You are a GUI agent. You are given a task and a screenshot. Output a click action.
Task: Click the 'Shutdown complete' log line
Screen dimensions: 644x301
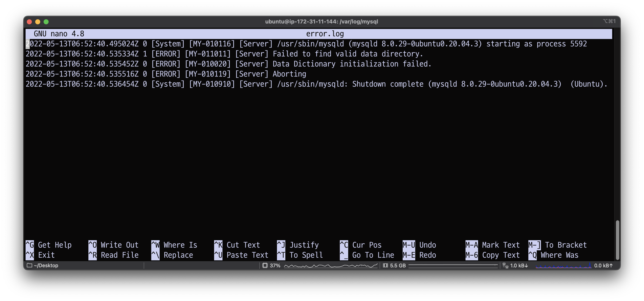(317, 84)
